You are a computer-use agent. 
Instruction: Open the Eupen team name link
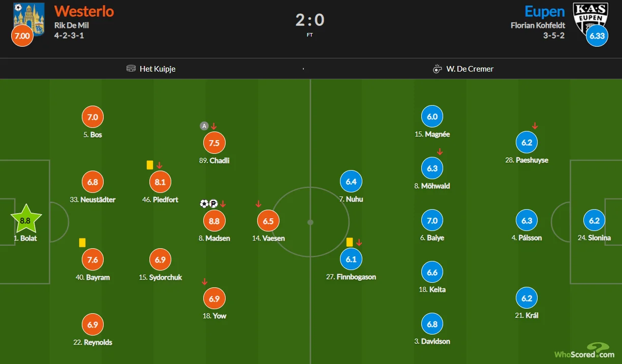[x=544, y=11]
